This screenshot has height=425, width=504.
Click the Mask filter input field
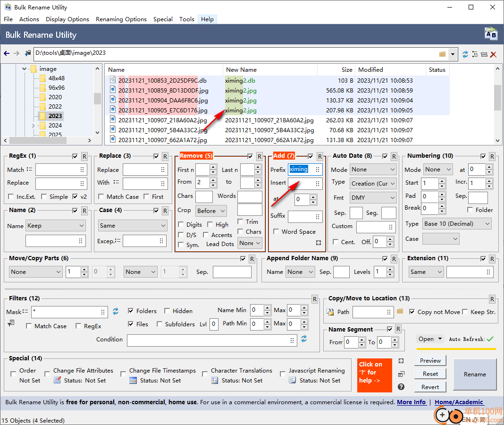tap(69, 312)
